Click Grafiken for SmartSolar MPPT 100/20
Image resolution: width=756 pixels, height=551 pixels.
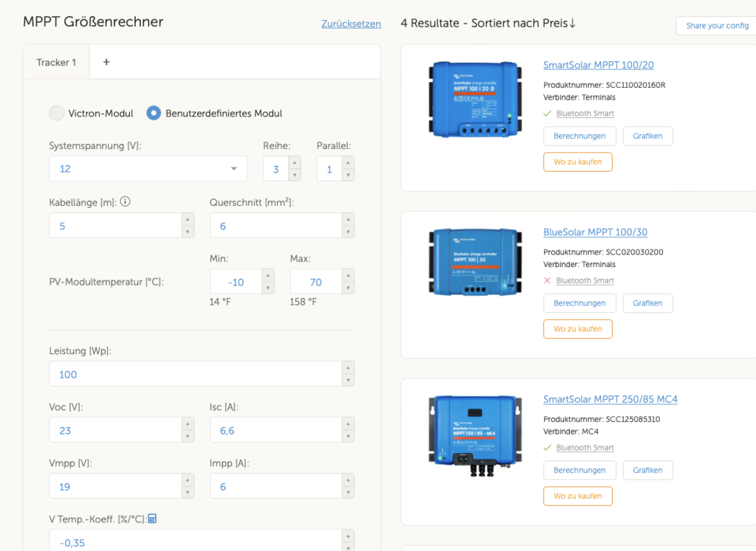[x=647, y=136]
